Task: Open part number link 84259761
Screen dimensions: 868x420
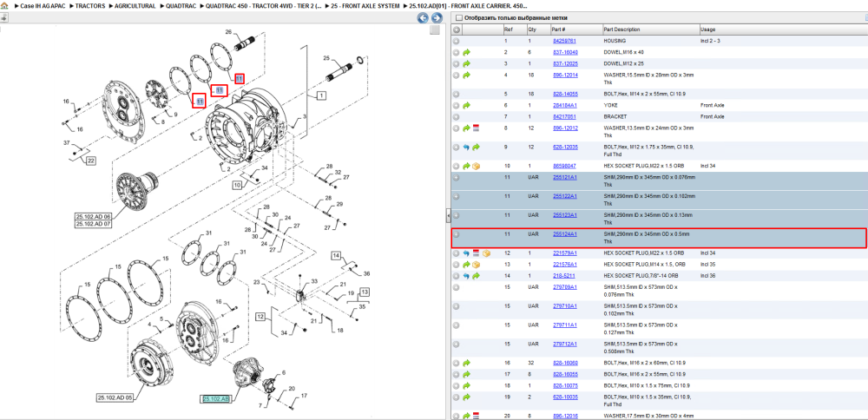Action: 565,41
